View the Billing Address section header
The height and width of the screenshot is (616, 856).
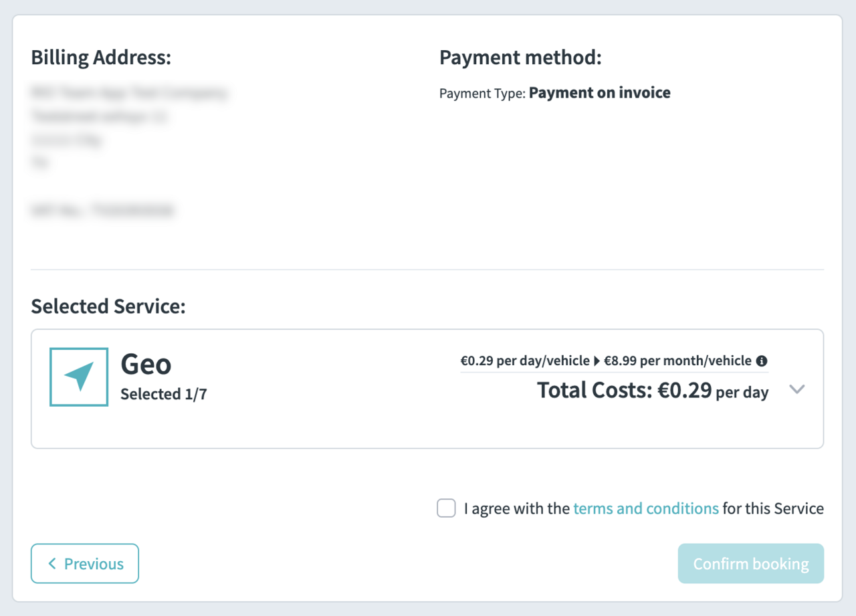[x=100, y=58]
